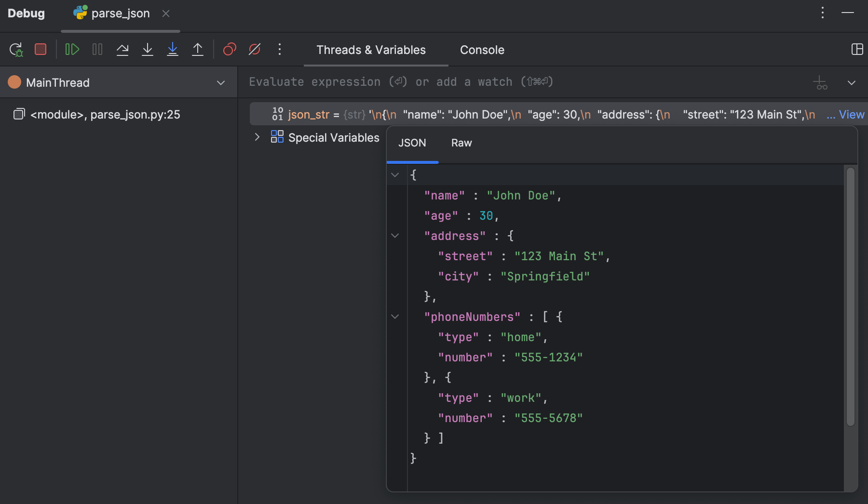Rerun the parse_json debug session
Image resolution: width=868 pixels, height=504 pixels.
tap(16, 49)
